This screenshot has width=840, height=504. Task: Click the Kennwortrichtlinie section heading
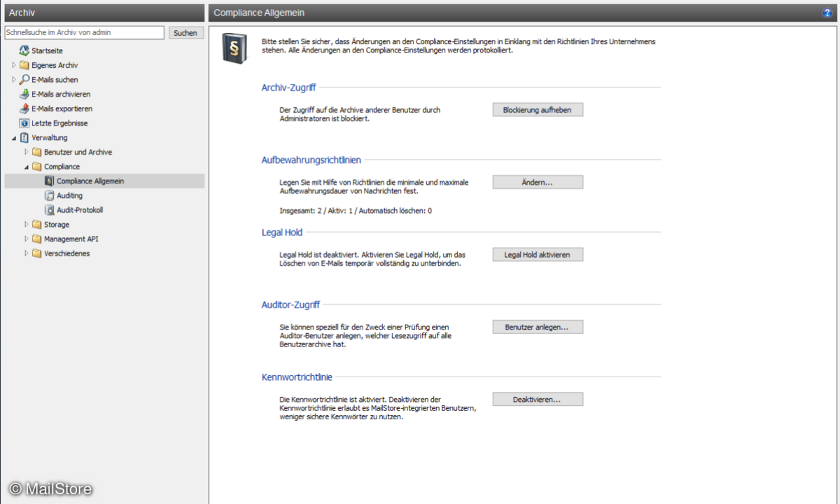click(297, 377)
